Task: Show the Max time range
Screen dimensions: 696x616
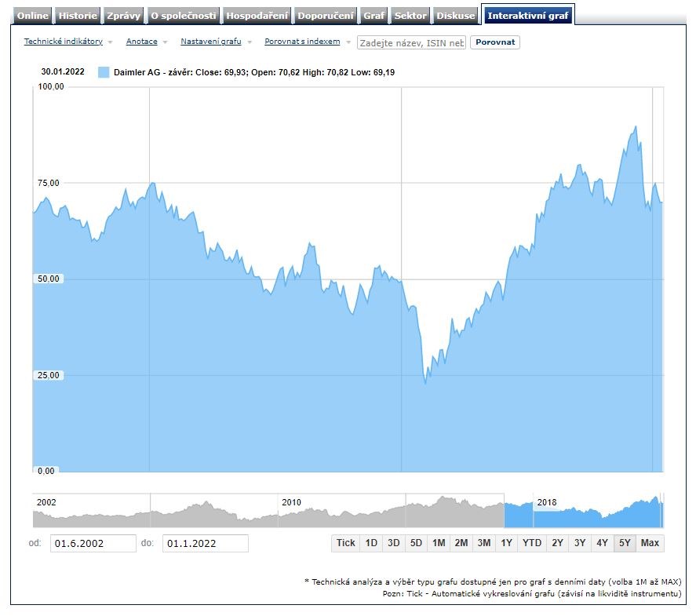Action: tap(650, 543)
